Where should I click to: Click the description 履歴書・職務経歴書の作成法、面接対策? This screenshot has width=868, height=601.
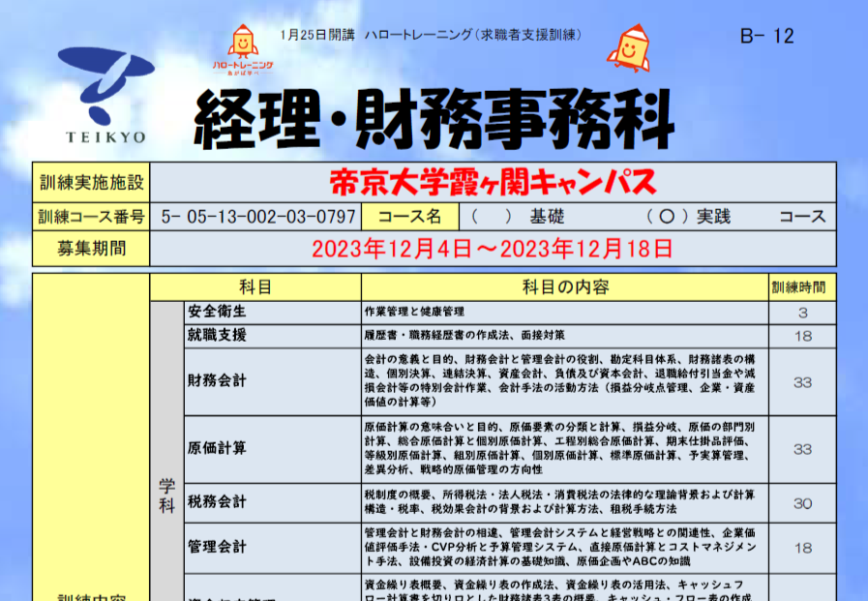(465, 336)
